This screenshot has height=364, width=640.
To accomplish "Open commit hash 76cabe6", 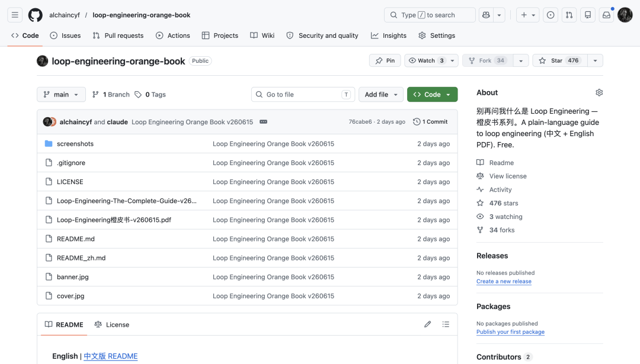I will tap(360, 122).
